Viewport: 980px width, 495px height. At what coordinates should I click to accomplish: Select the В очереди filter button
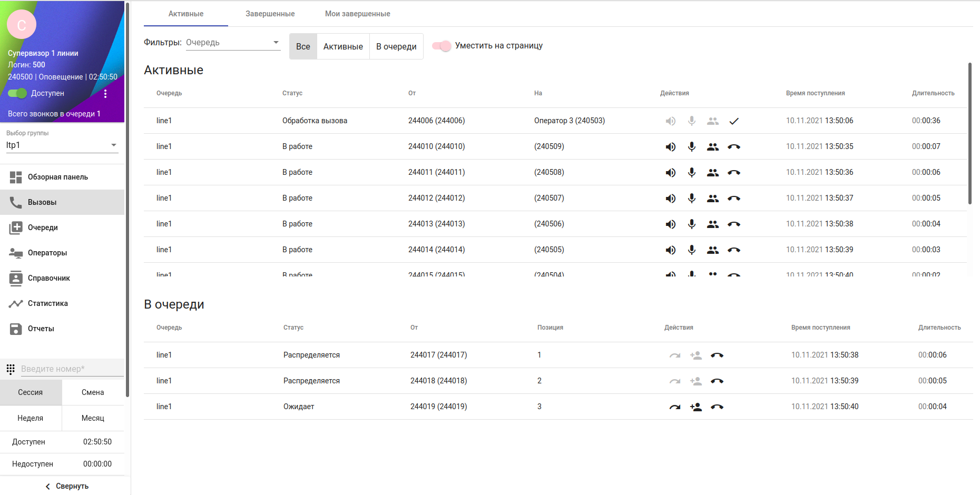[x=396, y=46]
